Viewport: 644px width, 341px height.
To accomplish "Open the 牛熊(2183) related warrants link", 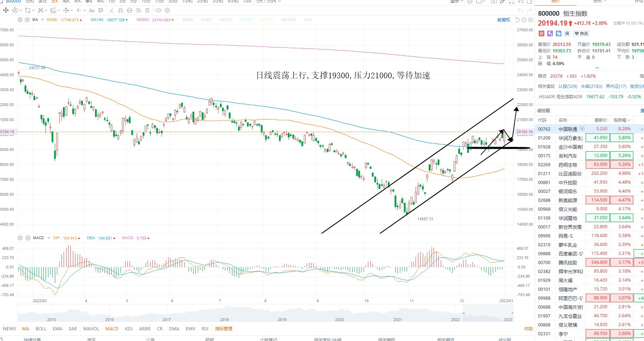I will (x=591, y=86).
